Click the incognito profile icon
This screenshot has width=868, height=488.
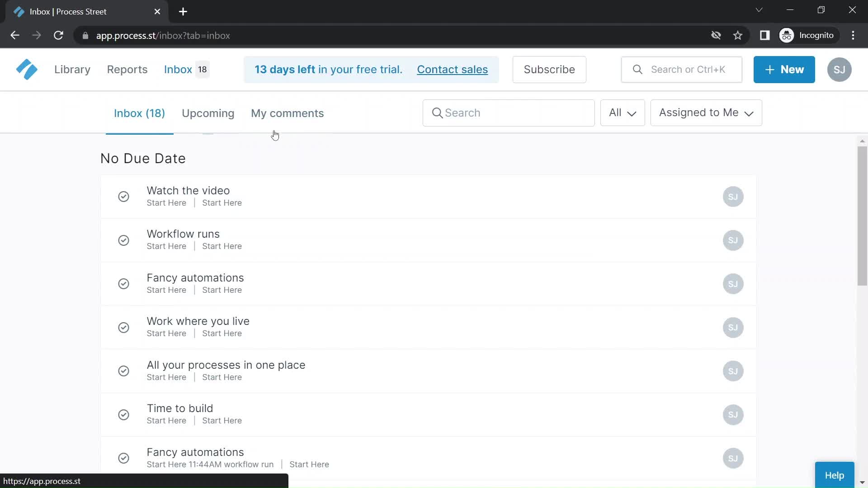[x=788, y=36]
